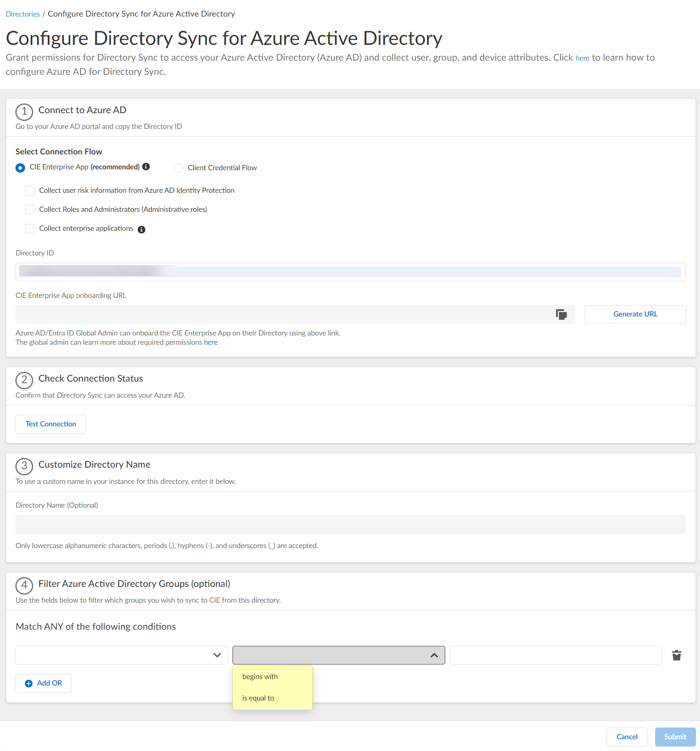Add another OR condition
The width and height of the screenshot is (700, 751).
43,683
